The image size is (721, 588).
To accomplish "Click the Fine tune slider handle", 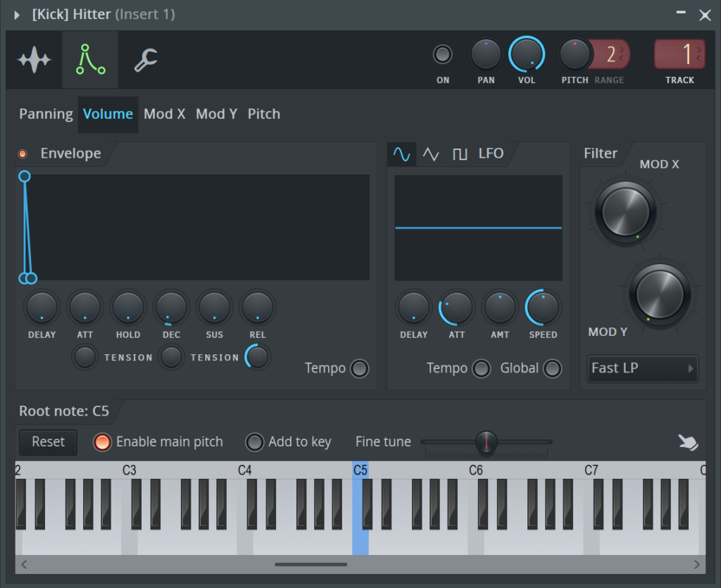I will (486, 442).
